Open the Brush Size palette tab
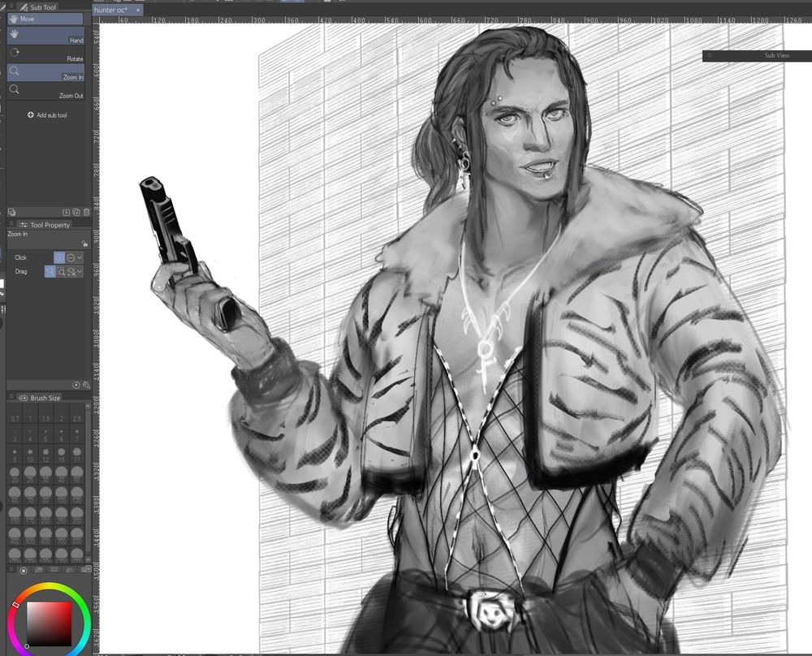 [x=39, y=398]
